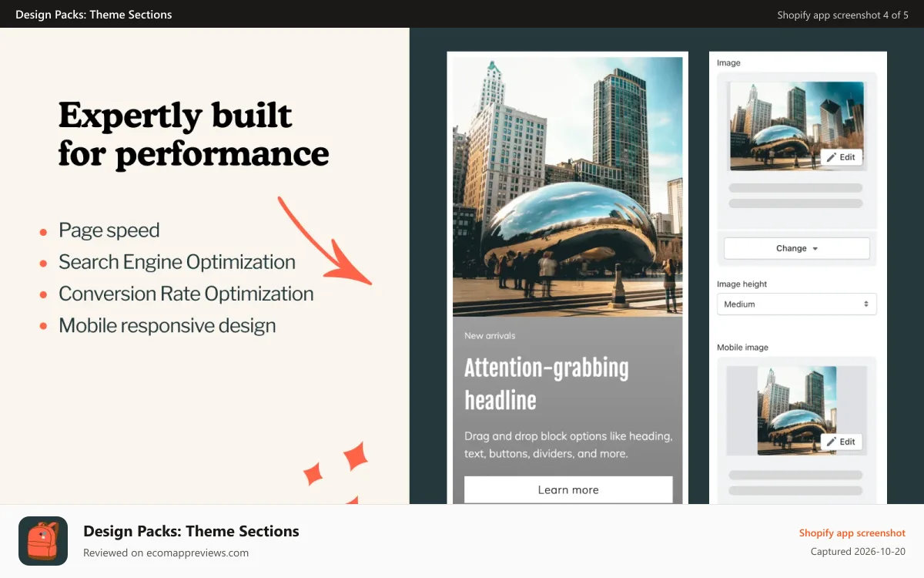Image resolution: width=924 pixels, height=578 pixels.
Task: Click the Shopify app screenshot link
Action: (x=852, y=533)
